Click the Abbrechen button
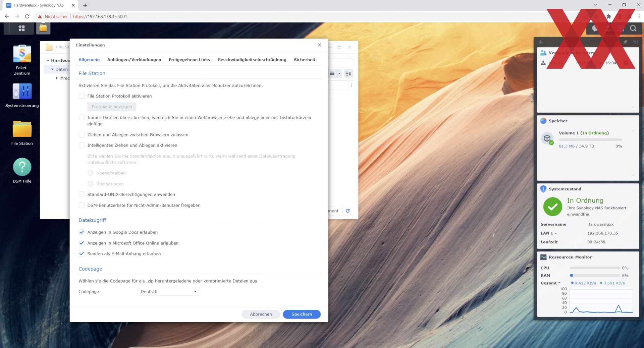This screenshot has width=644, height=348. [x=261, y=314]
